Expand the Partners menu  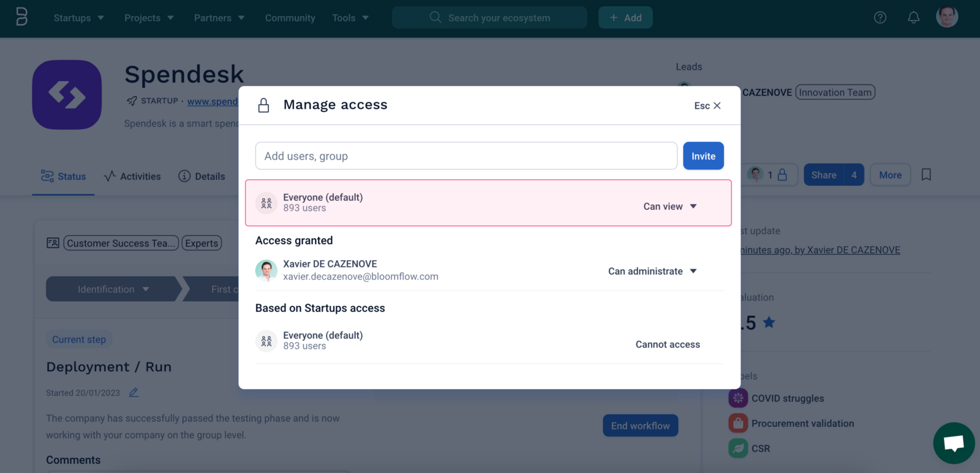(219, 18)
